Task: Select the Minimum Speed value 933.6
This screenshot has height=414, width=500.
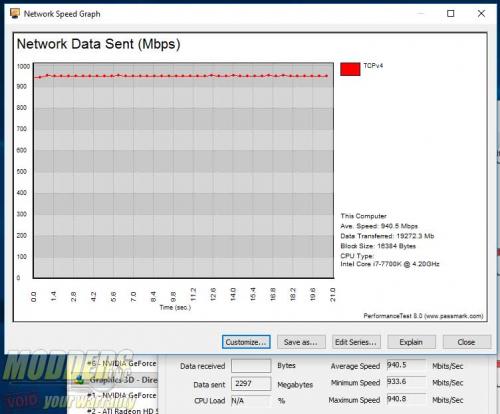Action: pos(406,382)
